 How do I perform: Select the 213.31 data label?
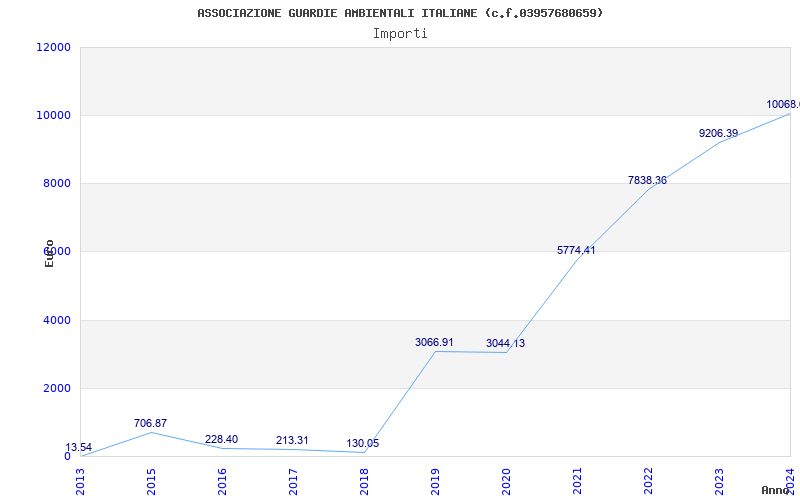[x=292, y=440]
